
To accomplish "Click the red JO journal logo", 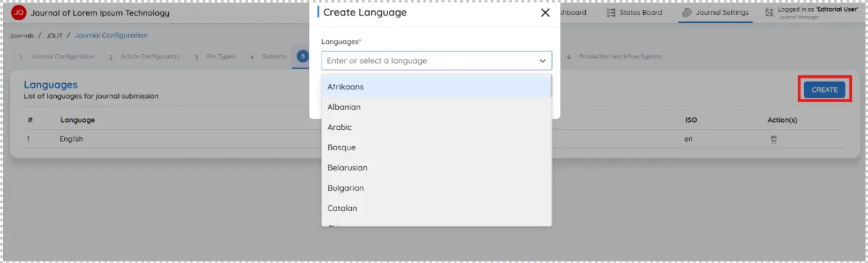I will [19, 12].
